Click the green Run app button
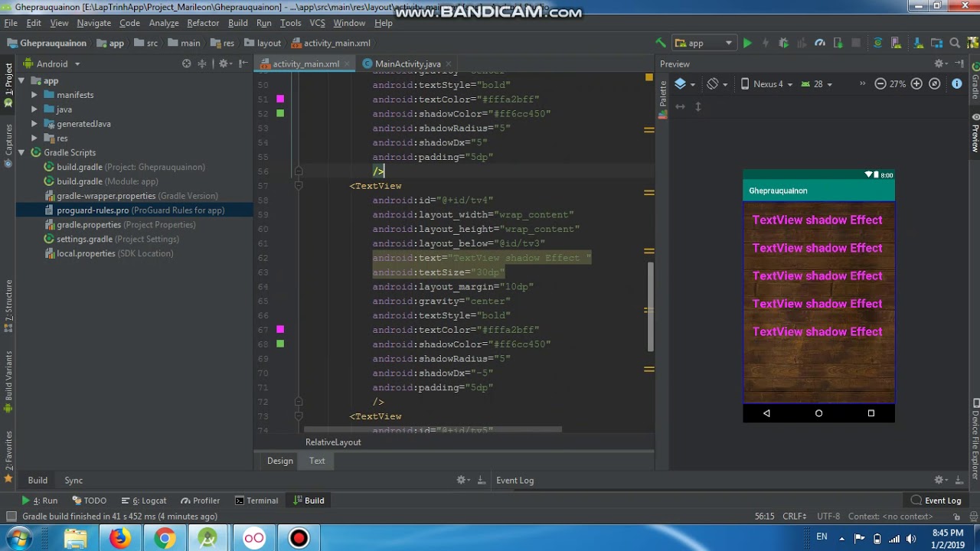 (x=747, y=44)
